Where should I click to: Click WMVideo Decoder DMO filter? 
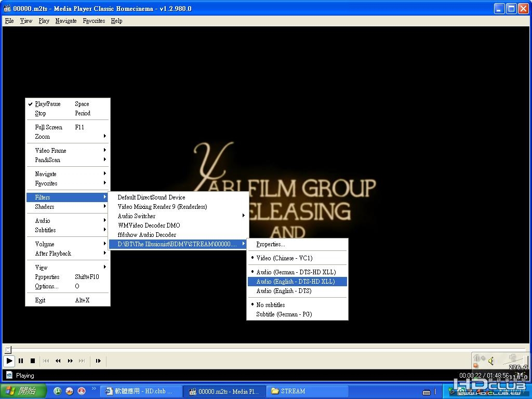click(x=179, y=225)
